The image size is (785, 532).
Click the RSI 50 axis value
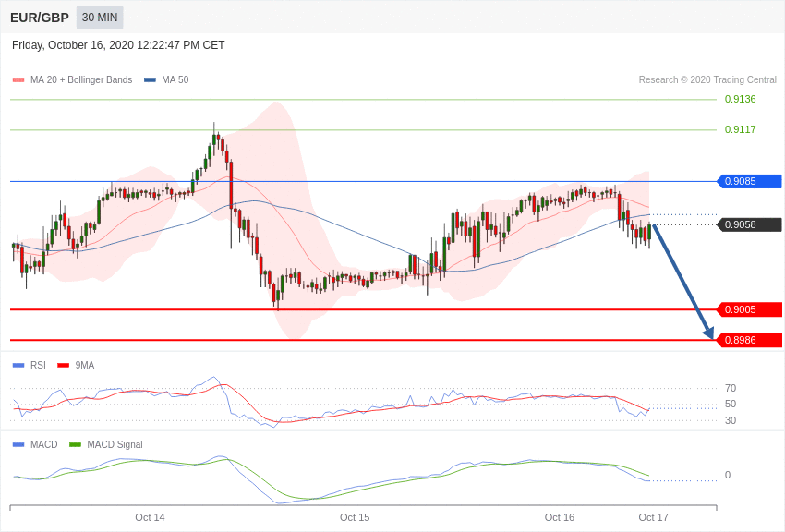(731, 404)
